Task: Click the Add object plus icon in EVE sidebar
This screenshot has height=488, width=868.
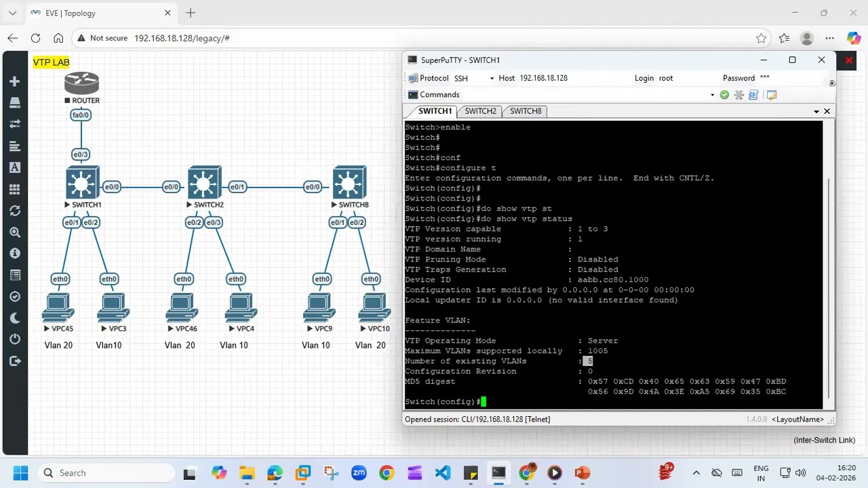Action: tap(15, 81)
